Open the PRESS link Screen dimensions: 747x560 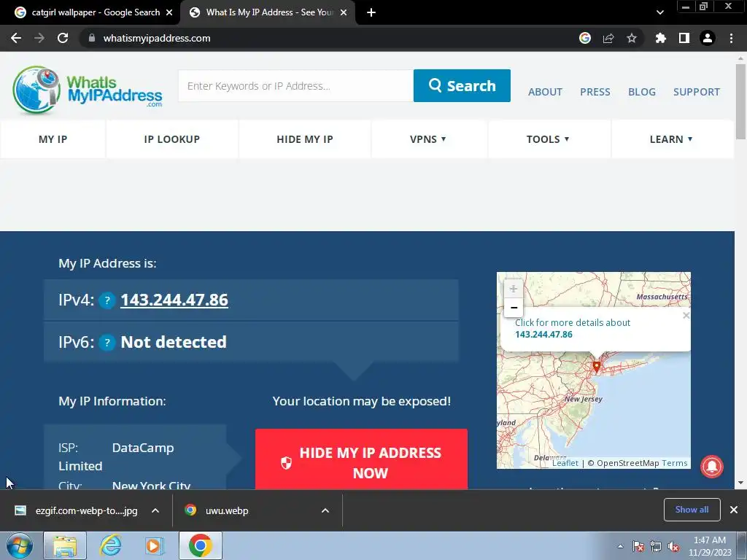pos(595,92)
